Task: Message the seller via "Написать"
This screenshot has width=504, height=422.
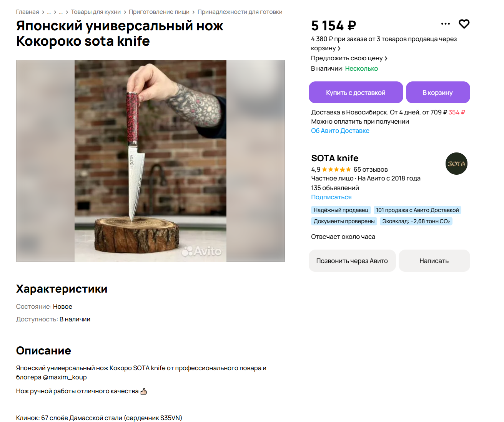Action: tap(434, 261)
